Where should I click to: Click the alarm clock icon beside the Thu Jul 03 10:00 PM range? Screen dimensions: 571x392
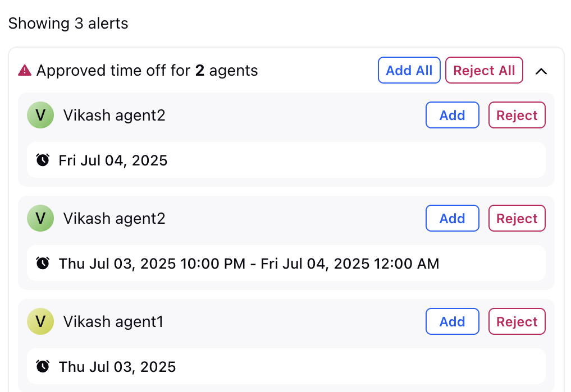coord(43,263)
